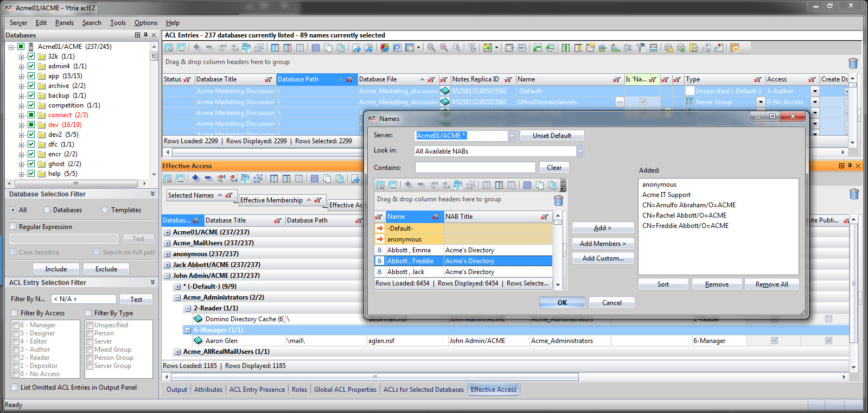Screen dimensions: 868x413
Task: Switch to the ACL Entry Presence tab
Action: coord(257,389)
